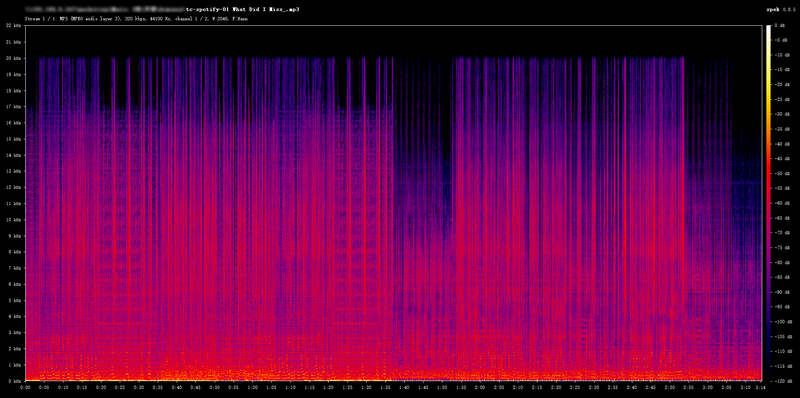Click the "1:00" time axis label
The width and height of the screenshot is (800, 398).
point(253,387)
